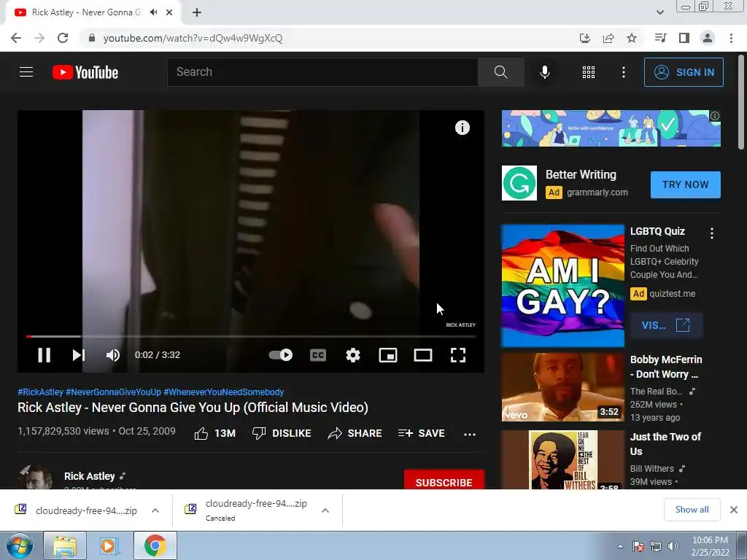This screenshot has height=560, width=747.
Task: Open Chrome profile avatar
Action: click(708, 38)
